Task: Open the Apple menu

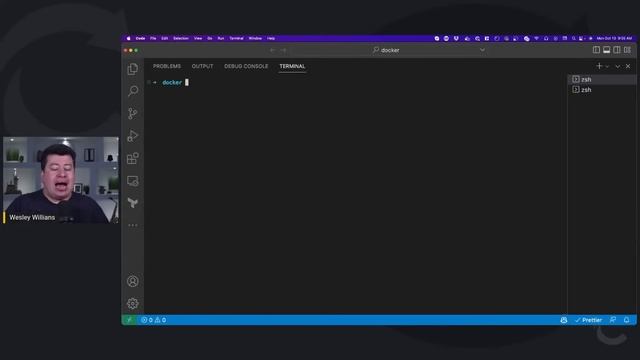Action: pos(128,38)
